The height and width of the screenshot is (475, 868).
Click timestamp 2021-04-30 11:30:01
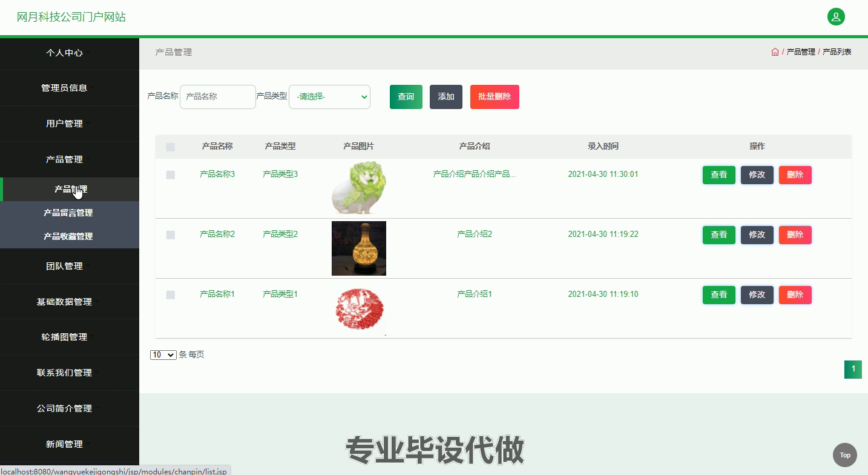coord(603,174)
